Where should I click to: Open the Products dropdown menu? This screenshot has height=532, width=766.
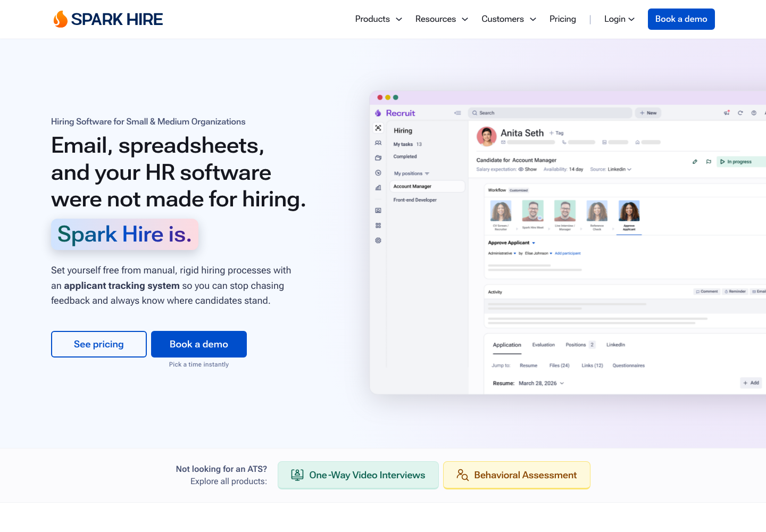pyautogui.click(x=379, y=19)
